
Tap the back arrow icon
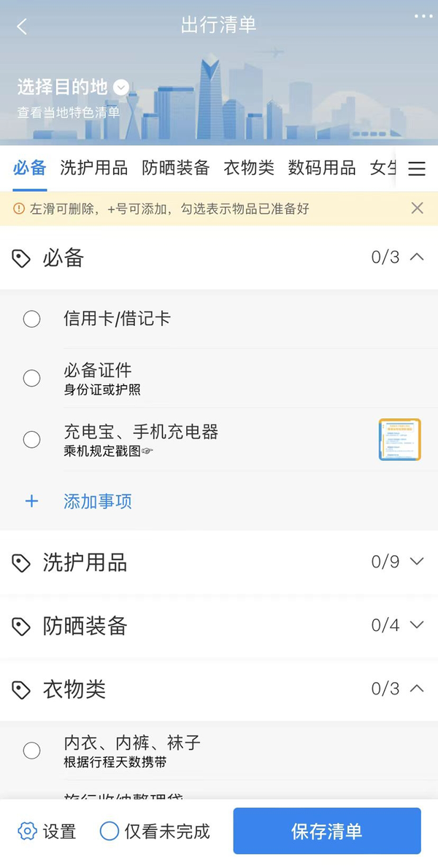tap(22, 27)
